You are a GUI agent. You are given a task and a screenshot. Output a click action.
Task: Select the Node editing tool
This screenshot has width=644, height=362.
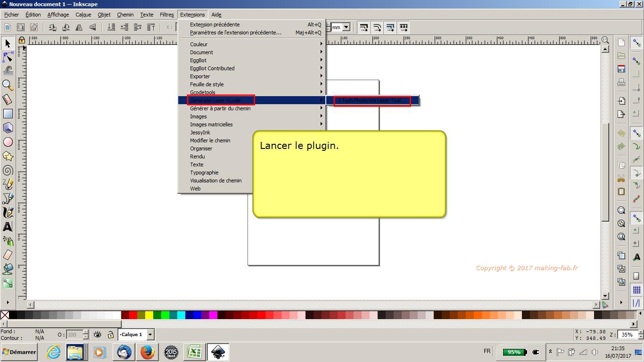[8, 57]
